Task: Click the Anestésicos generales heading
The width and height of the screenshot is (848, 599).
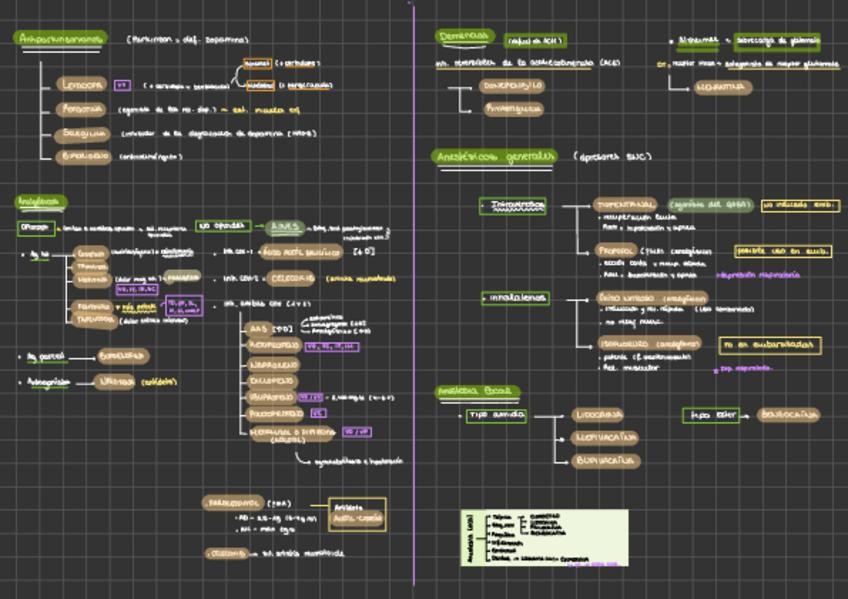Action: 494,157
